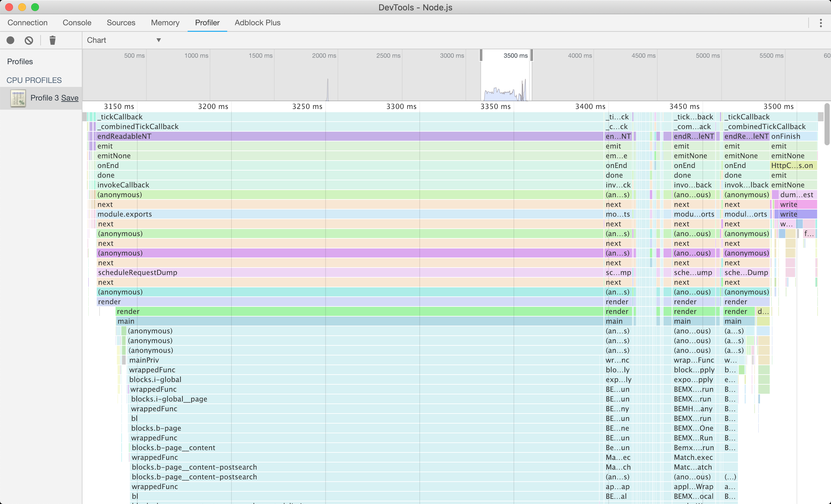Click the right overview window handle
This screenshot has height=504, width=831.
531,55
